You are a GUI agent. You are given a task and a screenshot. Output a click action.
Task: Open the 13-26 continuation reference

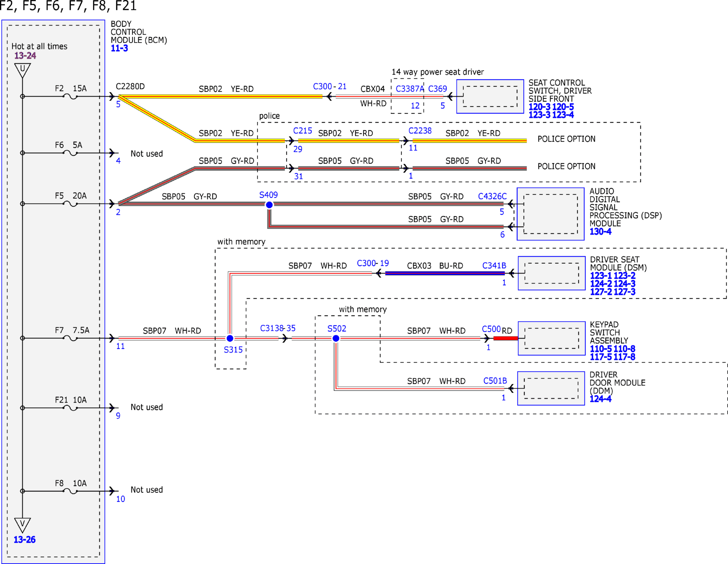point(25,539)
